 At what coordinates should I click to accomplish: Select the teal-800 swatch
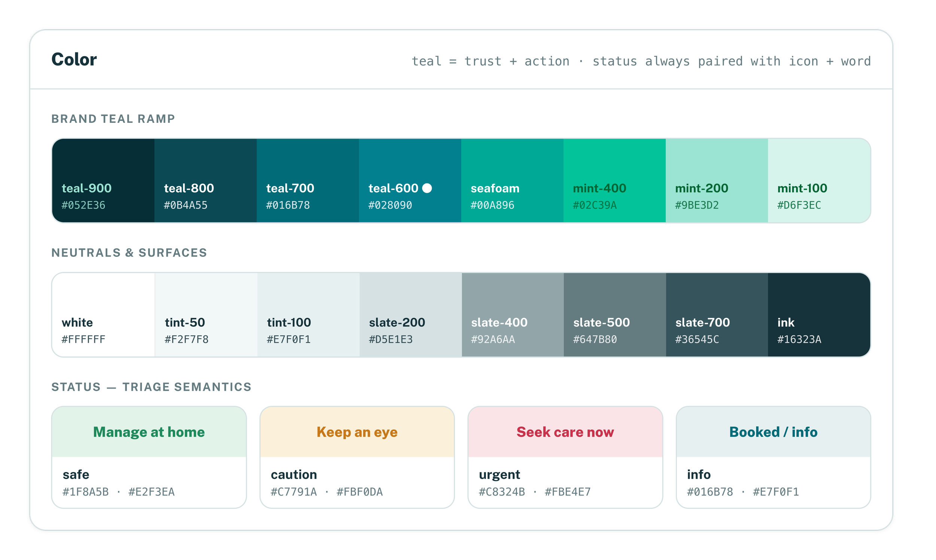coord(205,180)
